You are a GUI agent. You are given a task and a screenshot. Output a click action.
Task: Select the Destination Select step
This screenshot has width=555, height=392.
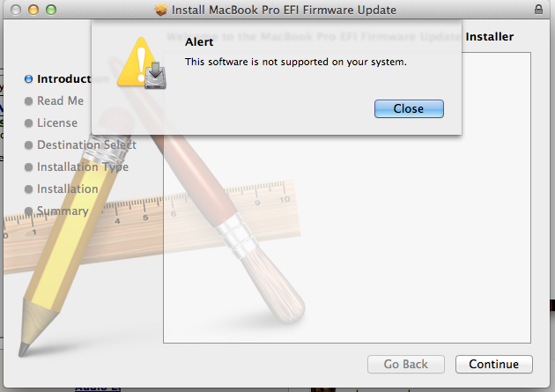(x=86, y=144)
